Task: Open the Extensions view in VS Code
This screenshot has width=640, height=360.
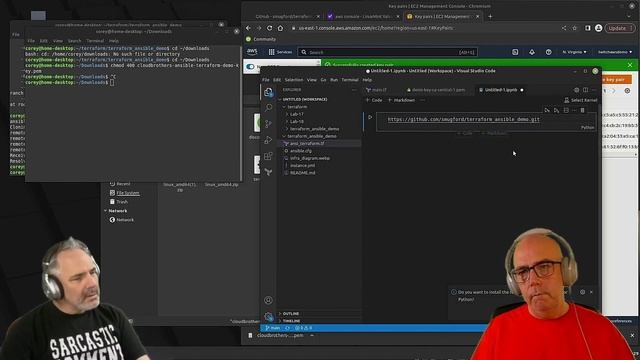Action: pyautogui.click(x=268, y=156)
